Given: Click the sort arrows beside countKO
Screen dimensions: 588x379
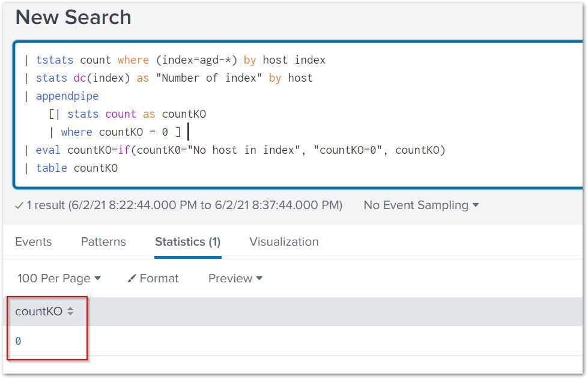Looking at the screenshot, I should pos(70,311).
